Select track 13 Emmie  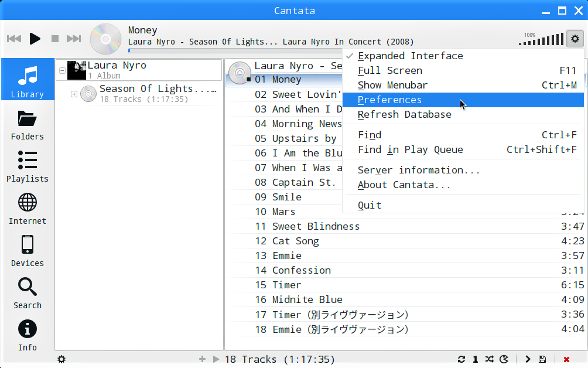click(406, 255)
